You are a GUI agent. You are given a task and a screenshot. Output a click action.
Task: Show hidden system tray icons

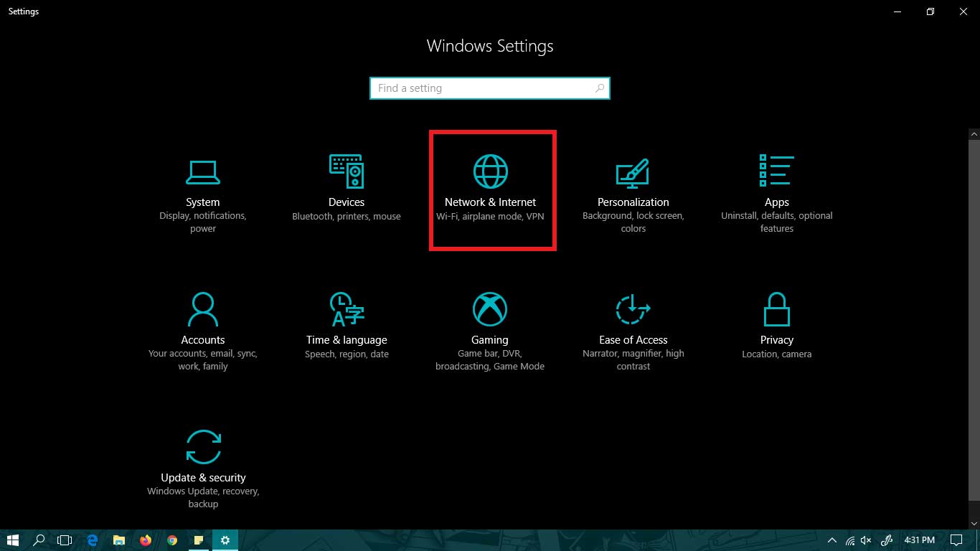click(832, 540)
